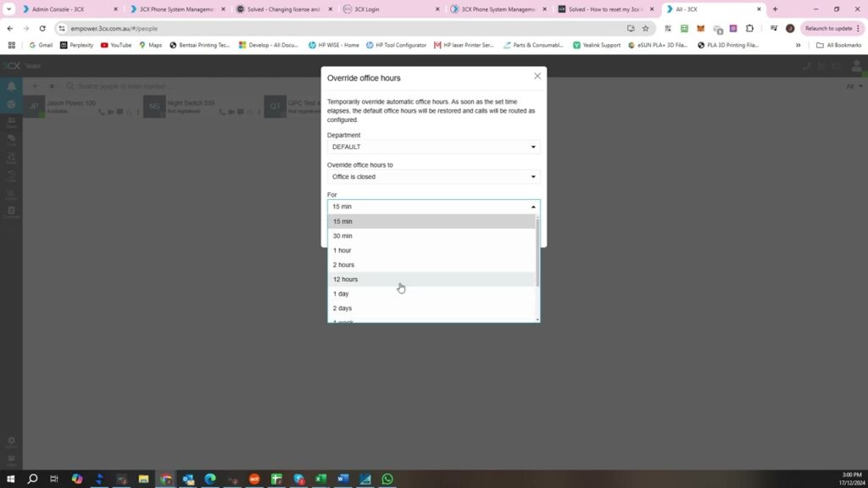Open WhatsApp from the taskbar
Screen dimensions: 868x488
[387, 479]
